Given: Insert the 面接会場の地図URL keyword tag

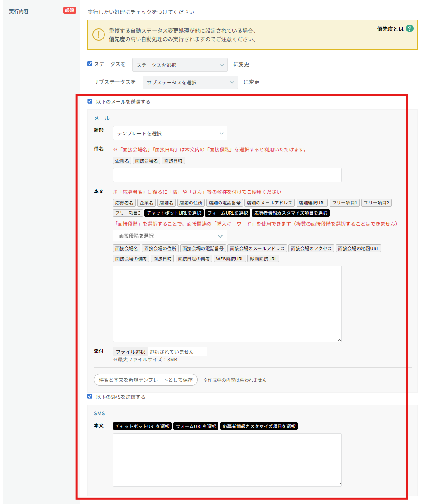Looking at the screenshot, I should 358,248.
